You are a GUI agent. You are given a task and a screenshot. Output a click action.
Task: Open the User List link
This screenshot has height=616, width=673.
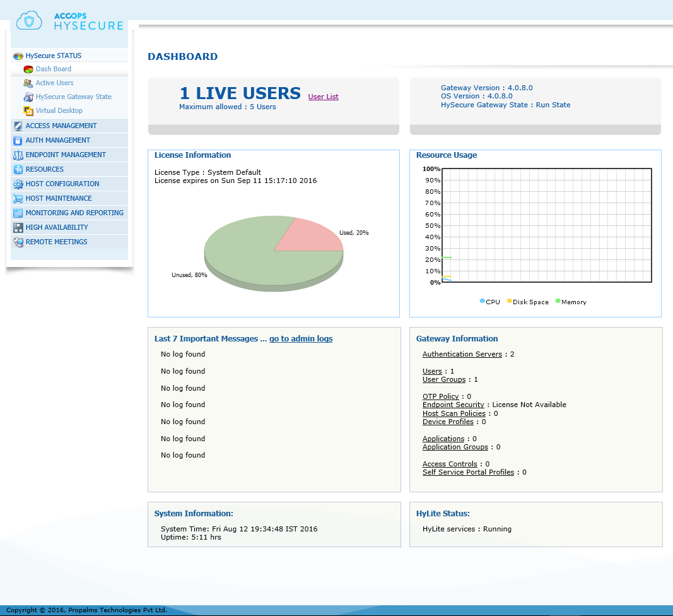coord(323,97)
